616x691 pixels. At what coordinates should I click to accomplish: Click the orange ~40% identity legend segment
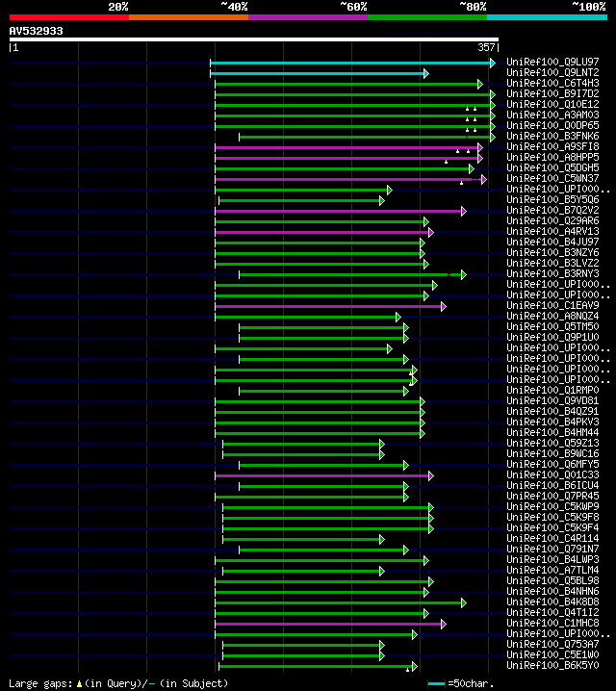[189, 17]
